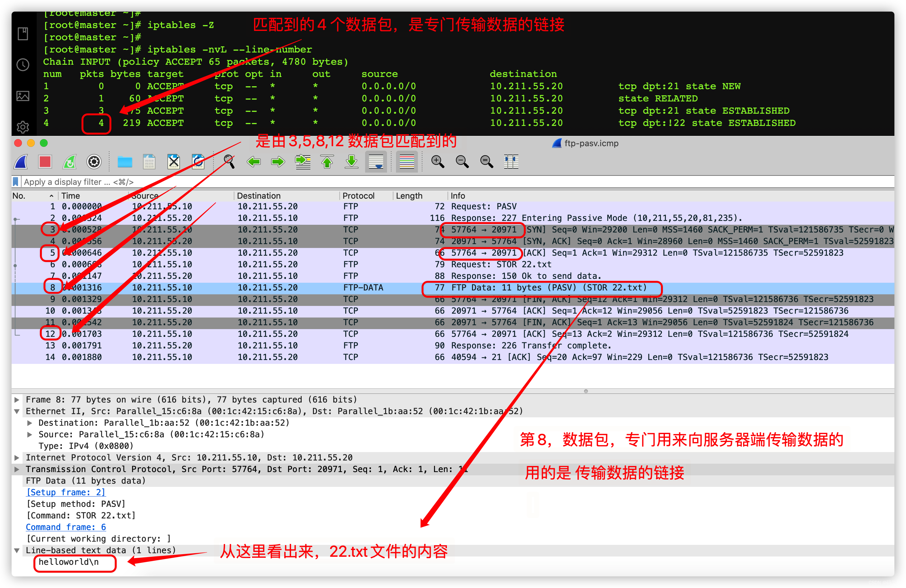Save this capture file
Image resolution: width=906 pixels, height=588 pixels.
coord(149,162)
